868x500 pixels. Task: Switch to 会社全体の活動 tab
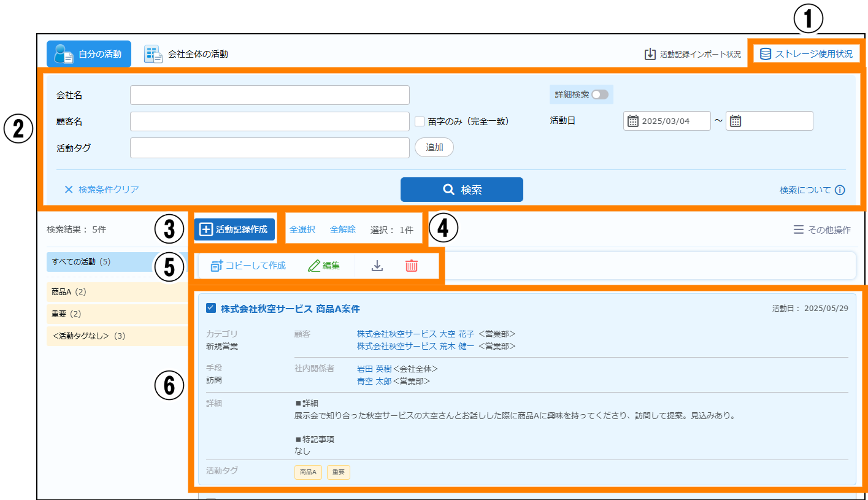click(x=186, y=54)
